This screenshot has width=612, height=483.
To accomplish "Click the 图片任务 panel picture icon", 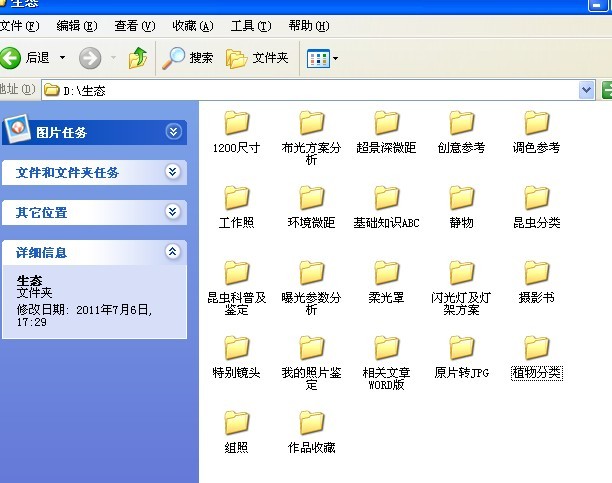I will pyautogui.click(x=17, y=128).
